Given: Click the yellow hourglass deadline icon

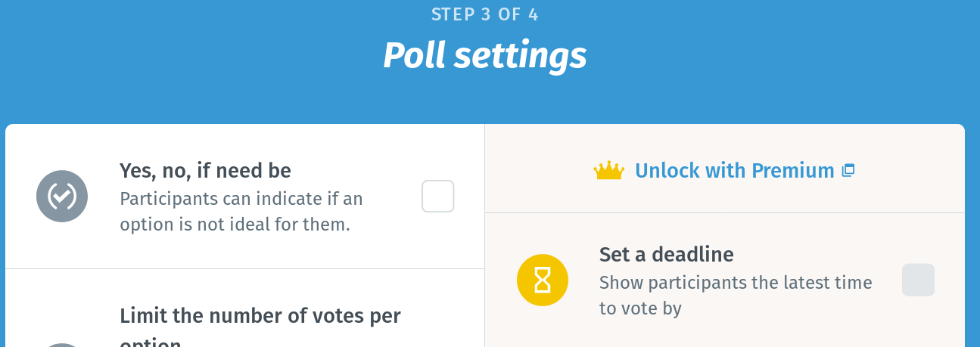Looking at the screenshot, I should point(543,280).
